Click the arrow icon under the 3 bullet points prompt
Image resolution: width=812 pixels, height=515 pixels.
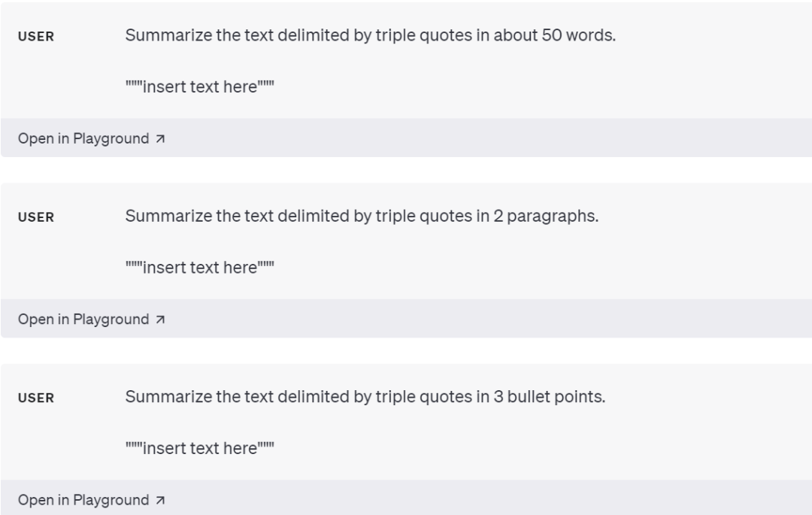point(160,500)
